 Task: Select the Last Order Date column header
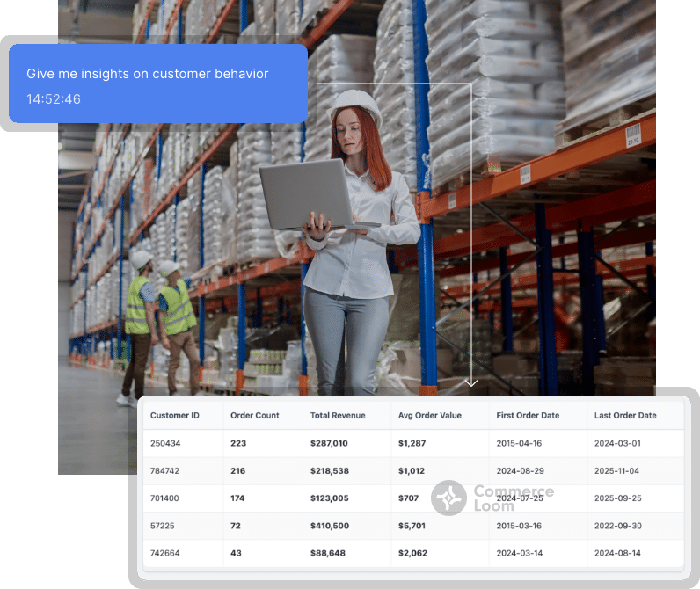625,416
